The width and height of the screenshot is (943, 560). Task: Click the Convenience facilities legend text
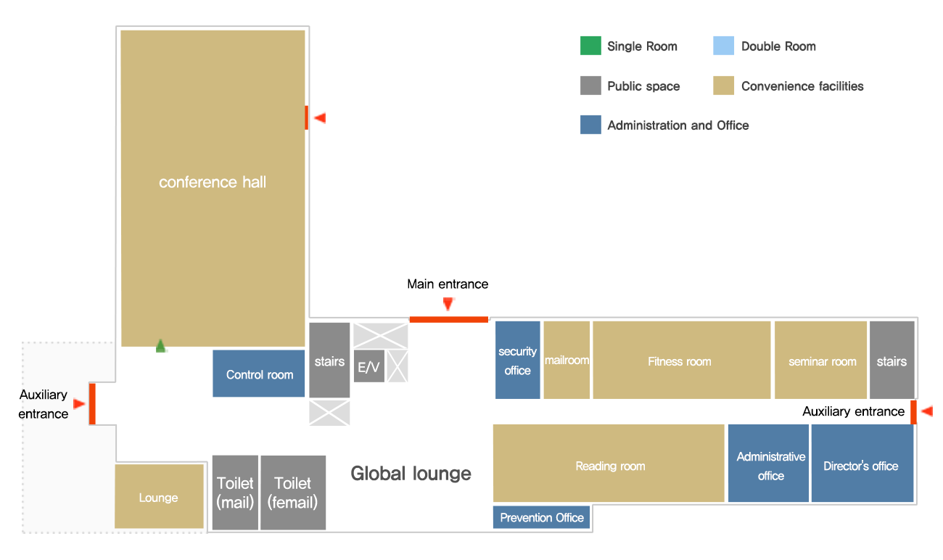tap(802, 86)
